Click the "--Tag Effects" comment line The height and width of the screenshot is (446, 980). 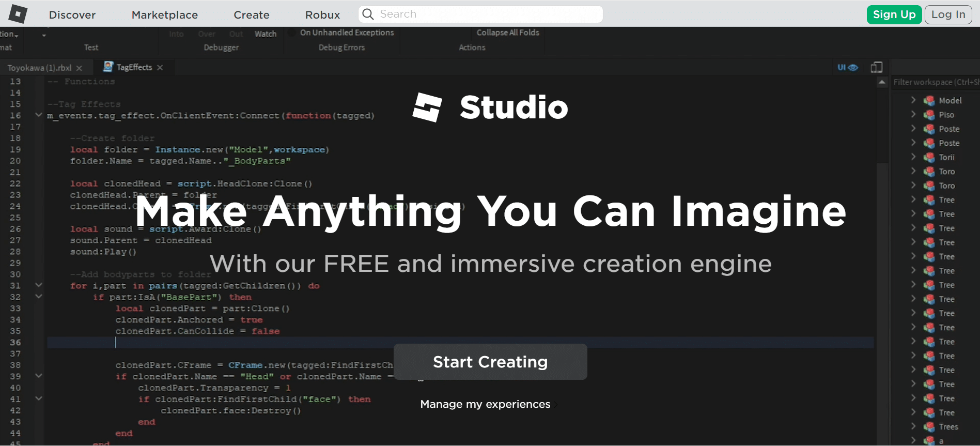click(84, 104)
